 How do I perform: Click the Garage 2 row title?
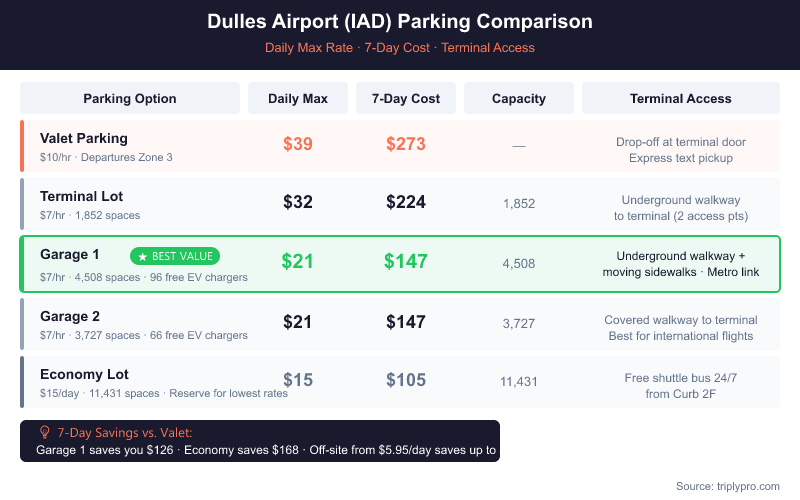point(70,316)
